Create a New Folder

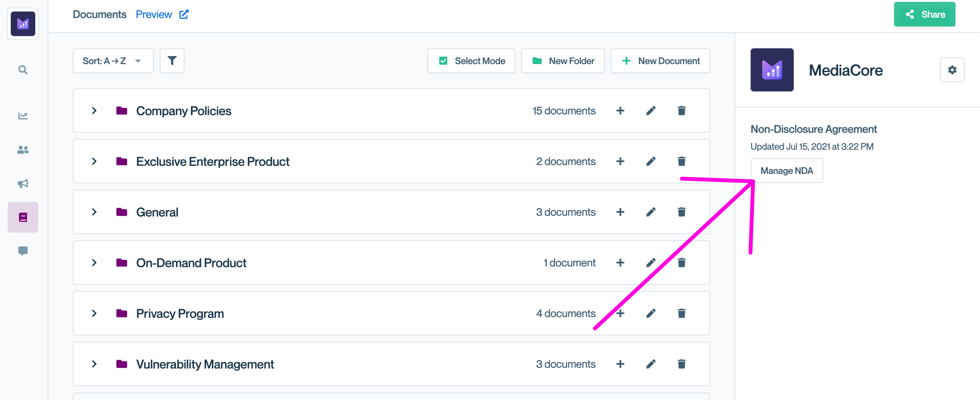tap(563, 61)
